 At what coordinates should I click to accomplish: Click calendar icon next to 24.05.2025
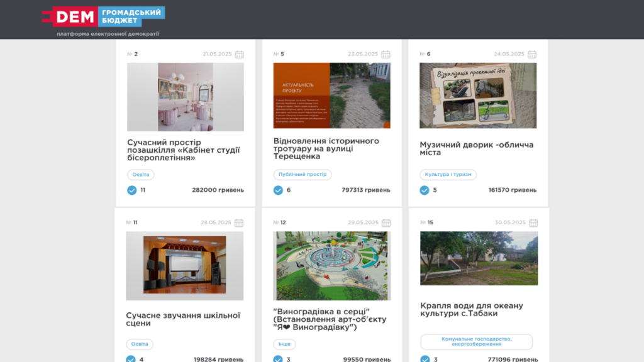[x=532, y=55]
